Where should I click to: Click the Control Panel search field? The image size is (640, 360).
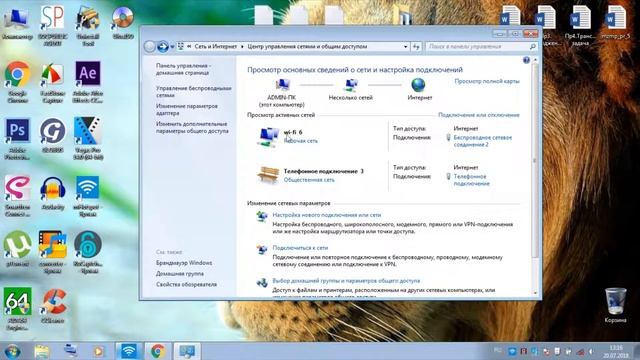[x=481, y=47]
